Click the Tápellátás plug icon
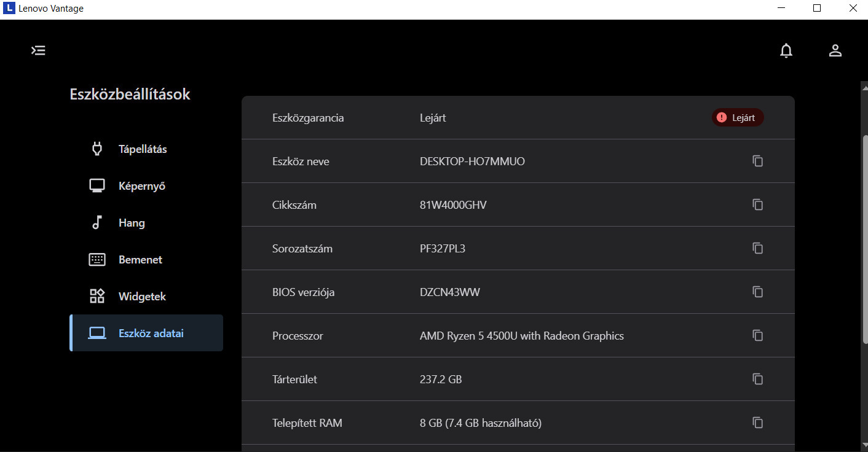 (97, 149)
